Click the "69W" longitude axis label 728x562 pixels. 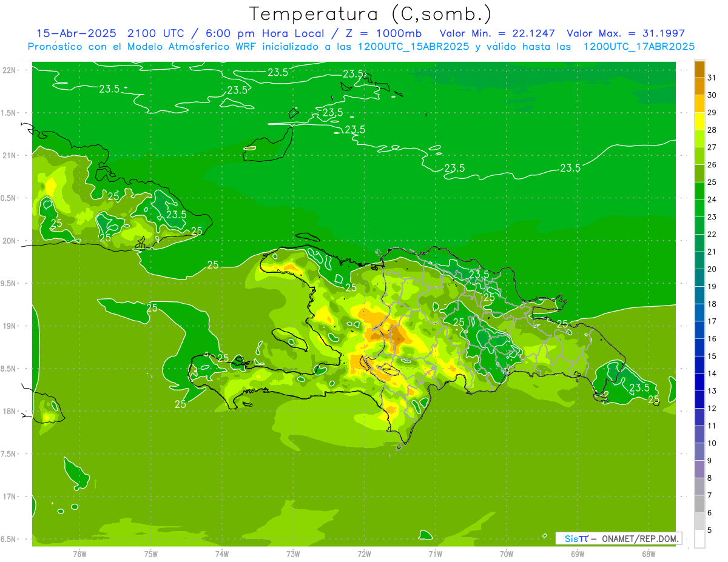coord(578,554)
